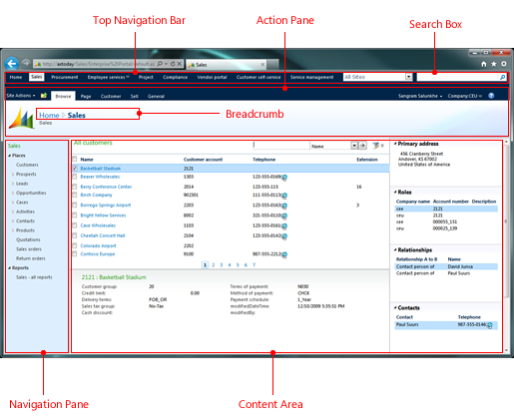Open the Procurement top navigation item
The height and width of the screenshot is (420, 514).
point(65,77)
